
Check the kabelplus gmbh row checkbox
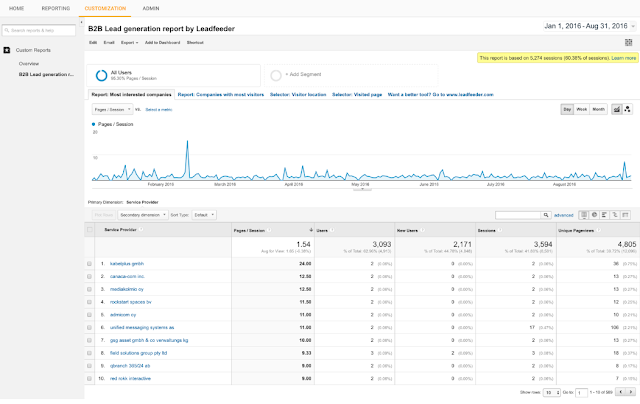pyautogui.click(x=89, y=264)
